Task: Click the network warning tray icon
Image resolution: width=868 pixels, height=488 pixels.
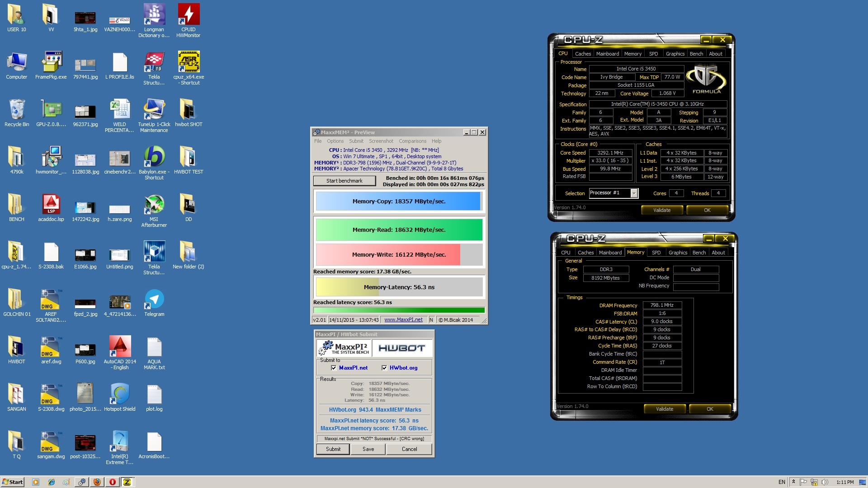Action: pos(814,482)
